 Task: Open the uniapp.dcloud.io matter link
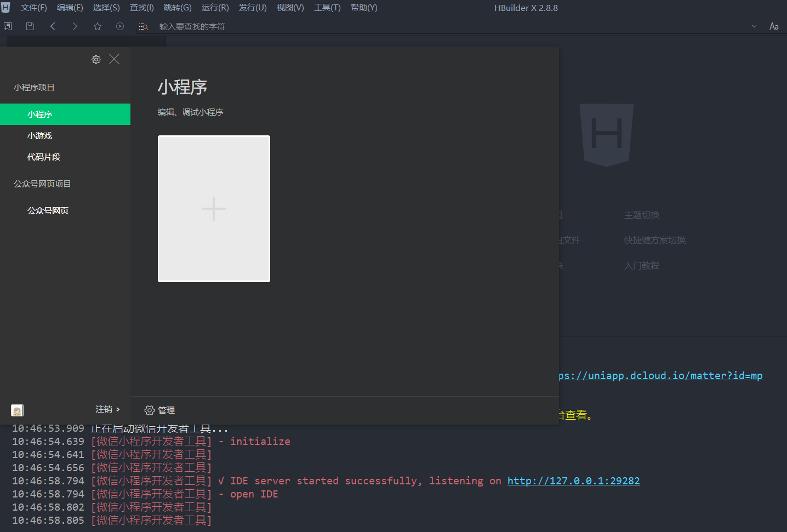660,375
